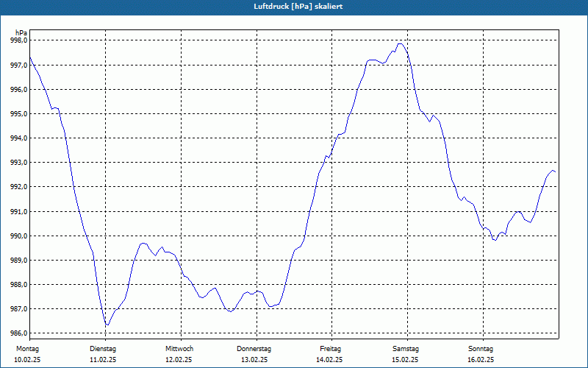Image resolution: width=588 pixels, height=368 pixels.
Task: Click the 'Dienstag' day label
Action: pos(103,349)
